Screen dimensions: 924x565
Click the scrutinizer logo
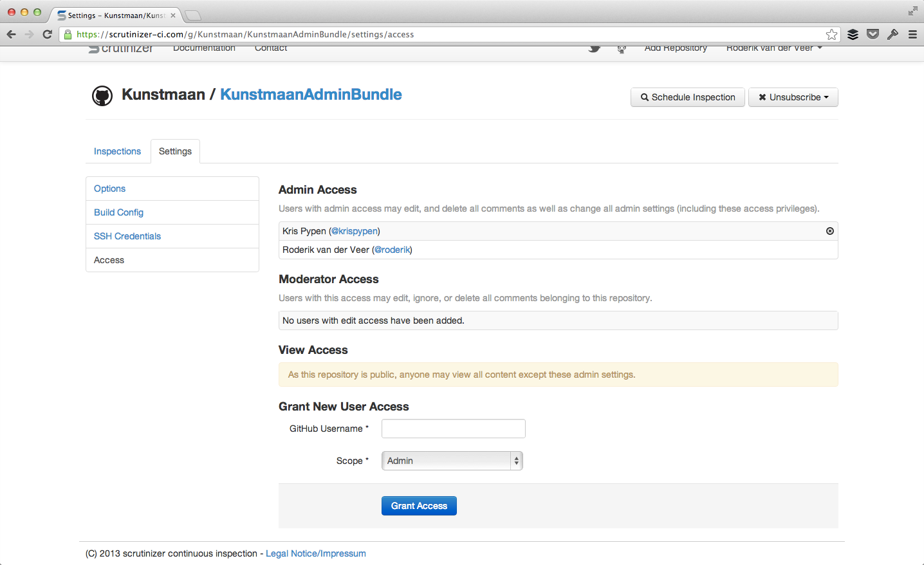[120, 48]
